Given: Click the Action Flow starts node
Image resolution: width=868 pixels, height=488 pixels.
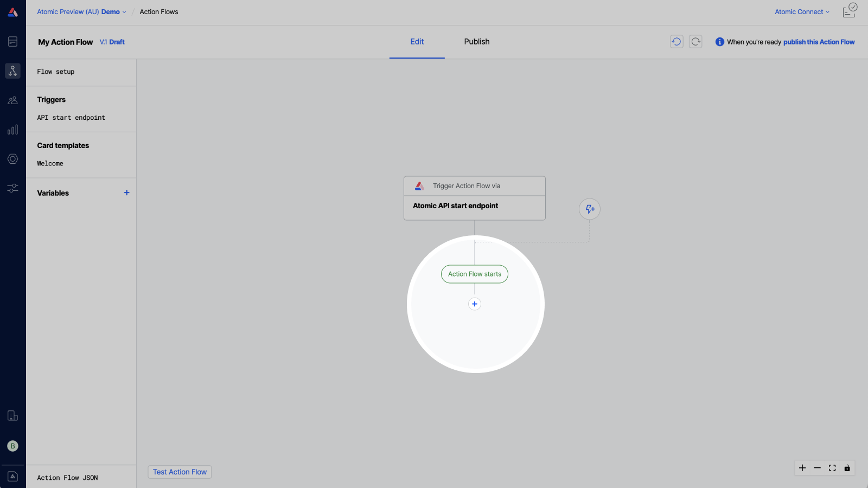Looking at the screenshot, I should (475, 274).
